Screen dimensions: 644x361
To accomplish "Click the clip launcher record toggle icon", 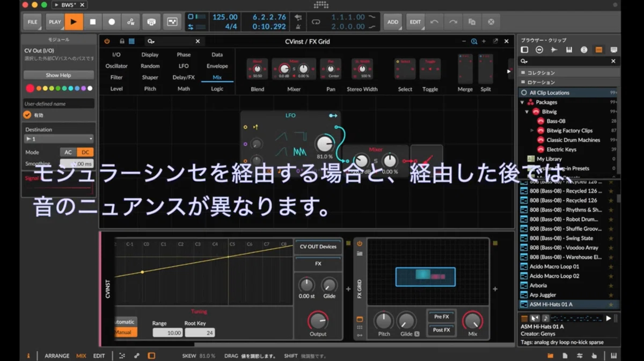I will (x=172, y=22).
